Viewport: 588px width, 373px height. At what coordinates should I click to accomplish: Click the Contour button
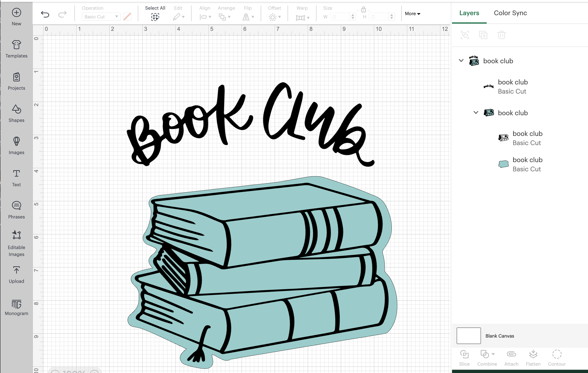(x=557, y=358)
